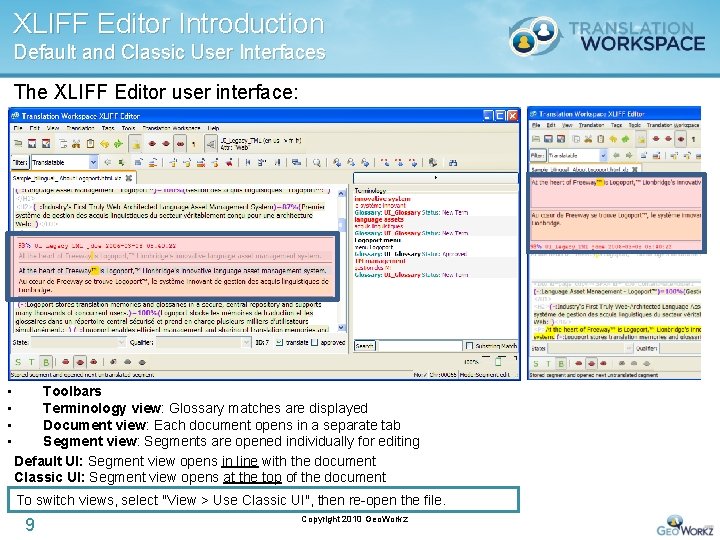This screenshot has height=540, width=720.
Task: Toggle the approved checkbox
Action: 315,343
